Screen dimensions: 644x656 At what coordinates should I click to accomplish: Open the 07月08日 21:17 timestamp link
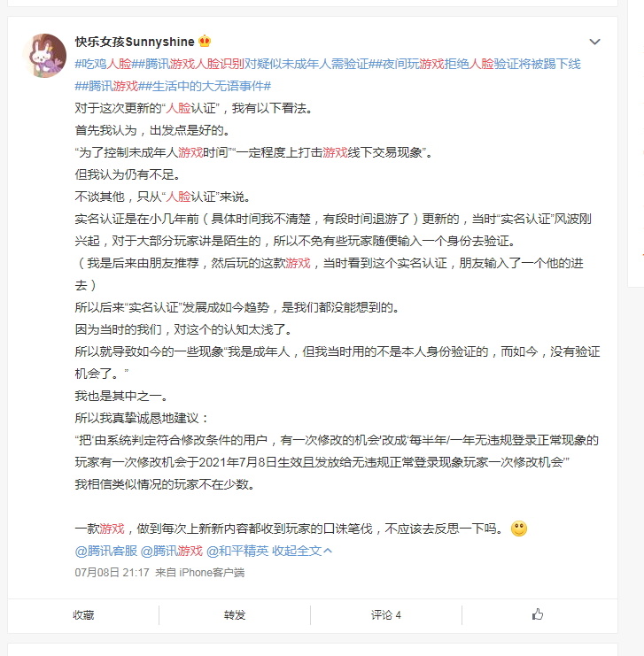click(x=113, y=572)
